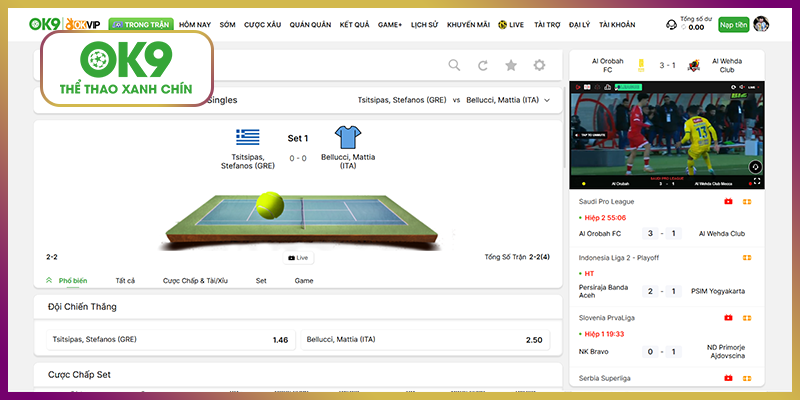Click the Live button under tennis court

(x=299, y=257)
